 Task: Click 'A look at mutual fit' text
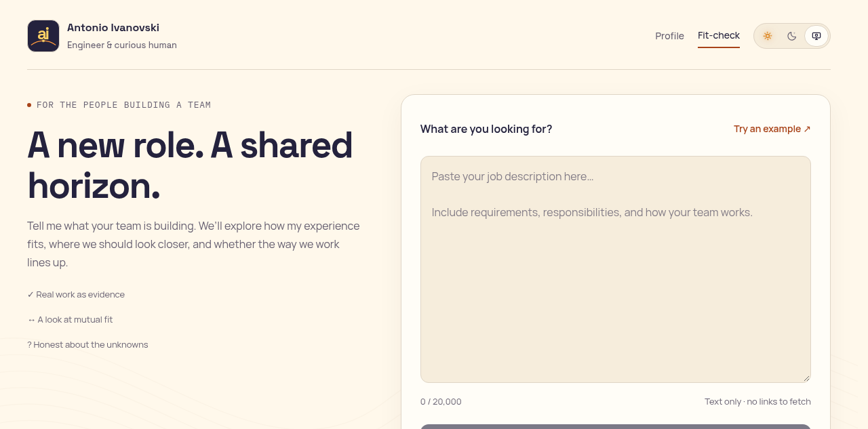(x=75, y=320)
